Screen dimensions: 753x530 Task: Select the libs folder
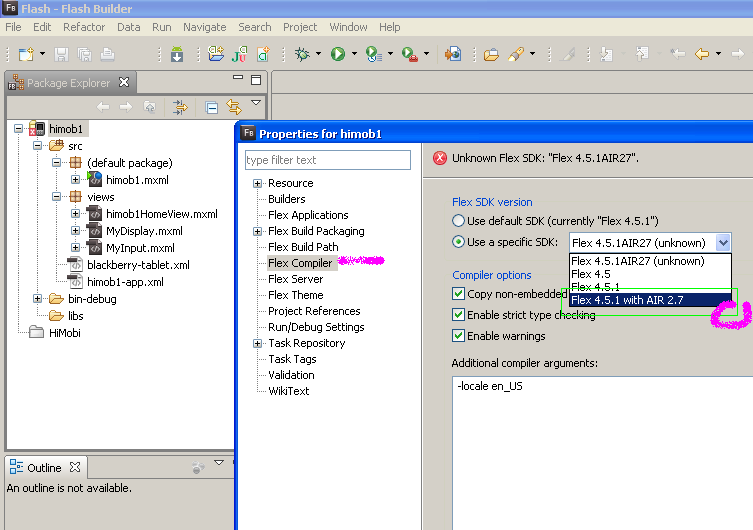click(75, 316)
